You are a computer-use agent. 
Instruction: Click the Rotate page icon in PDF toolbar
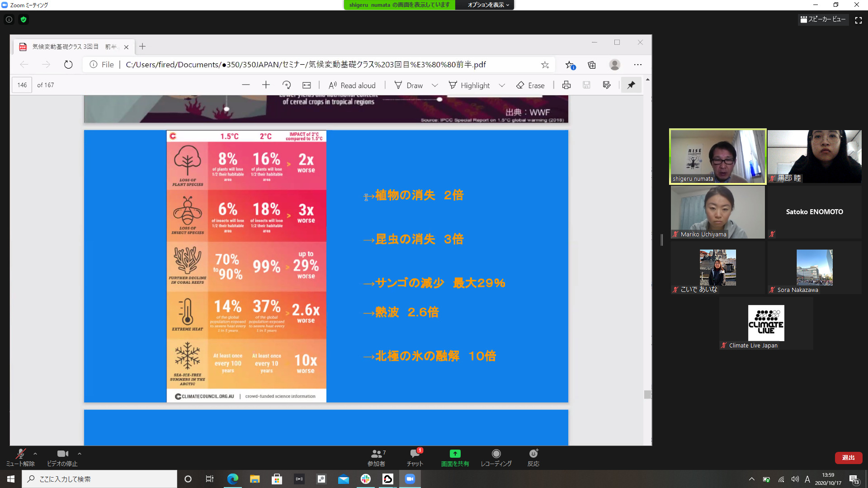point(287,85)
